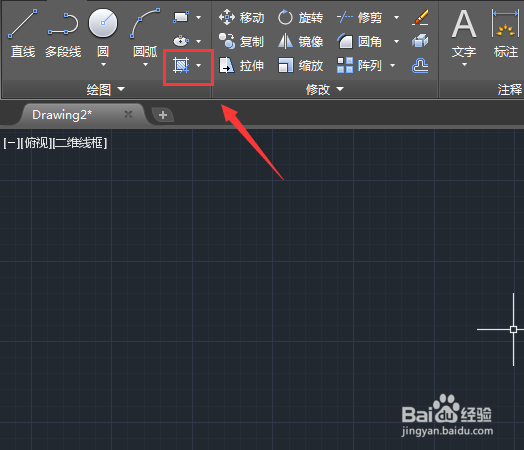Open the 2D Wireframe (二维线框) visual style control
524x450 pixels.
coord(80,143)
